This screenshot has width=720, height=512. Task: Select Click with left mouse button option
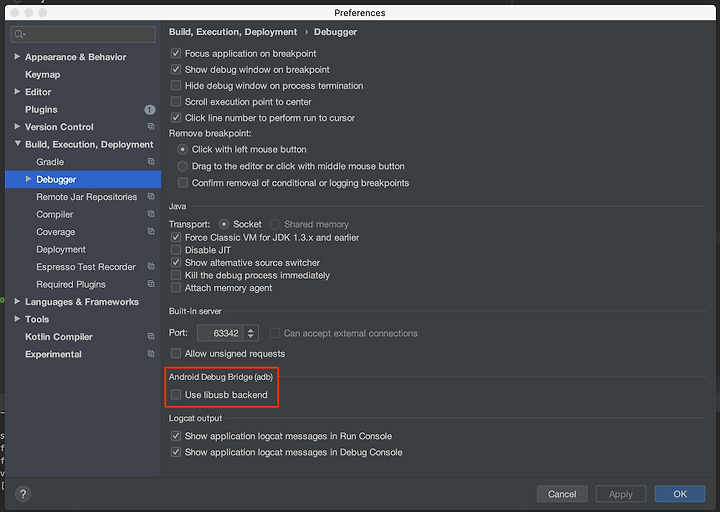183,150
